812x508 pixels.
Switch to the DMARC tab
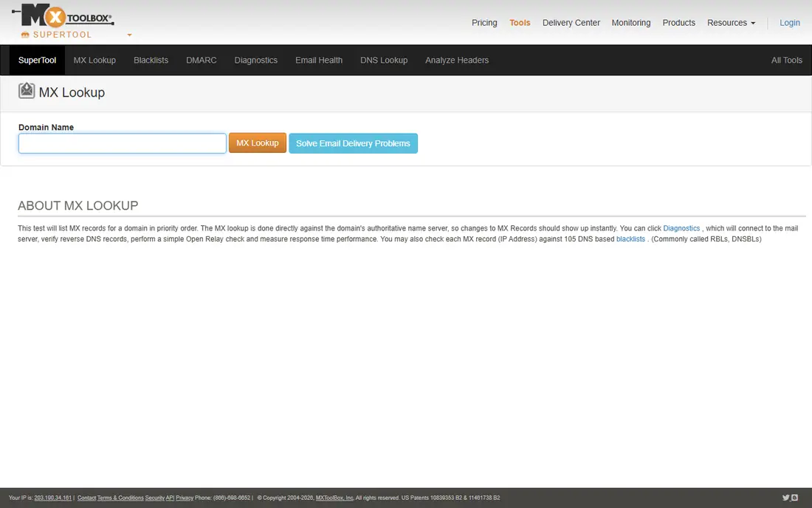pos(202,60)
